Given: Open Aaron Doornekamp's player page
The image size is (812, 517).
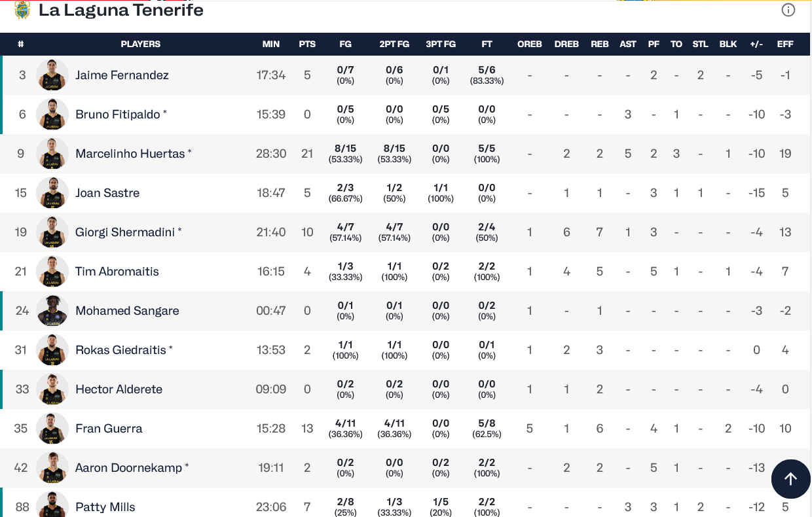Looking at the screenshot, I should [129, 468].
